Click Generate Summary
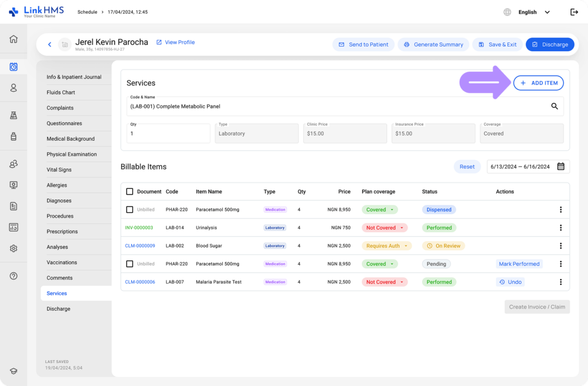 tap(433, 44)
